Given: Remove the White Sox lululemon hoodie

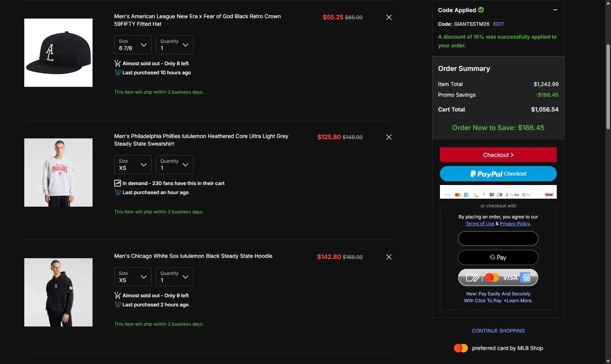Looking at the screenshot, I should click(x=389, y=257).
